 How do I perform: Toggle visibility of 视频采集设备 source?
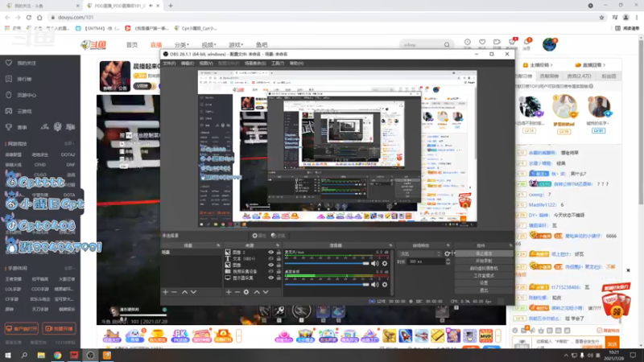[x=270, y=271]
